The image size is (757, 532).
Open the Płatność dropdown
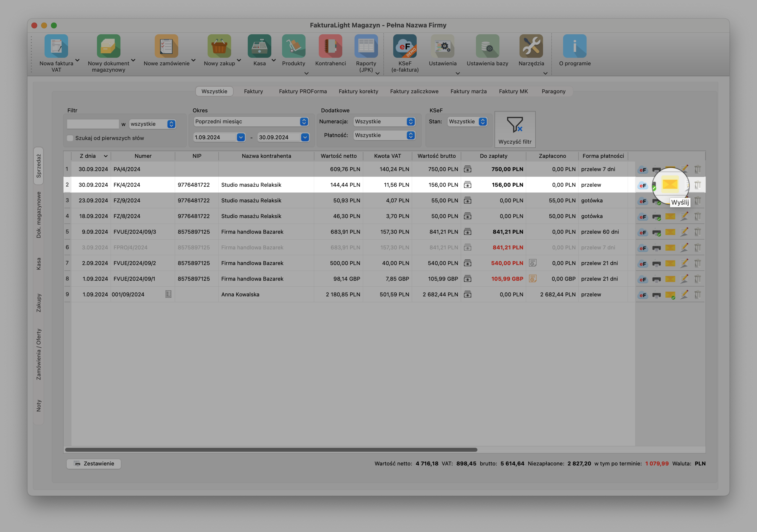point(384,135)
